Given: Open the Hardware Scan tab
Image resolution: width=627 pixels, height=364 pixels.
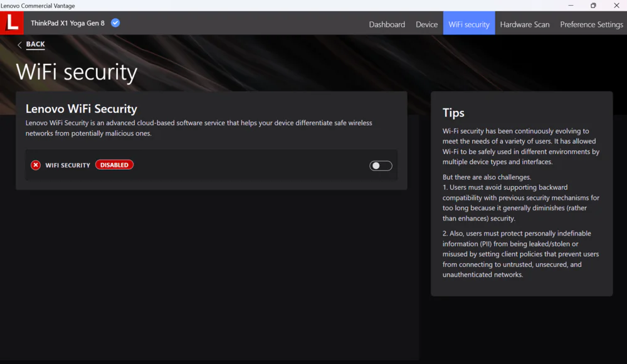Looking at the screenshot, I should point(525,24).
